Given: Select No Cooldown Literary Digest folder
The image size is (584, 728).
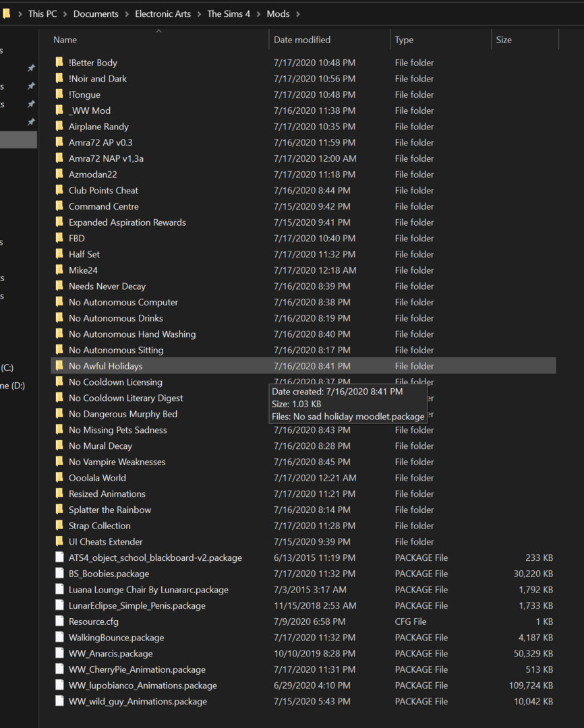Looking at the screenshot, I should [126, 398].
